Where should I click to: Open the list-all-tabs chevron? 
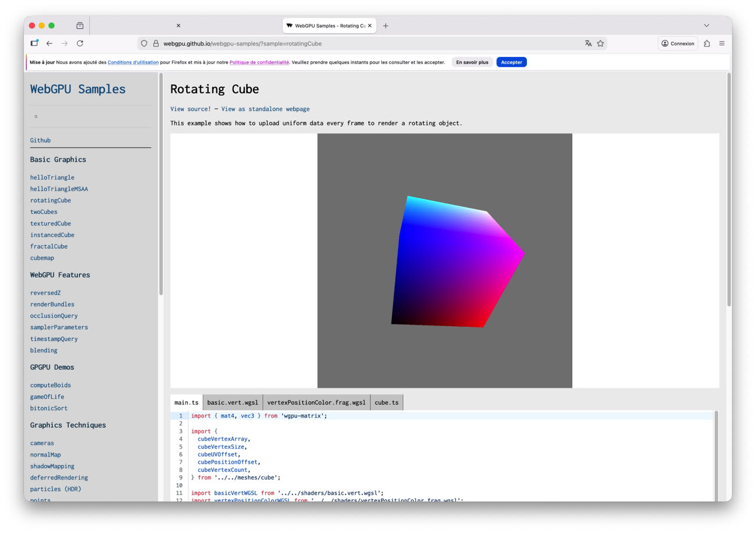coord(706,25)
